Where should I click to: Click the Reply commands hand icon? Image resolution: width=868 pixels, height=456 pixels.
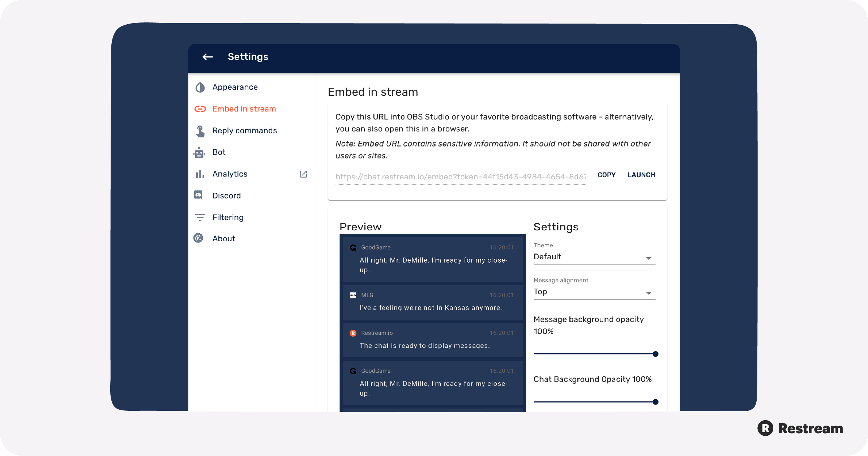pos(200,130)
